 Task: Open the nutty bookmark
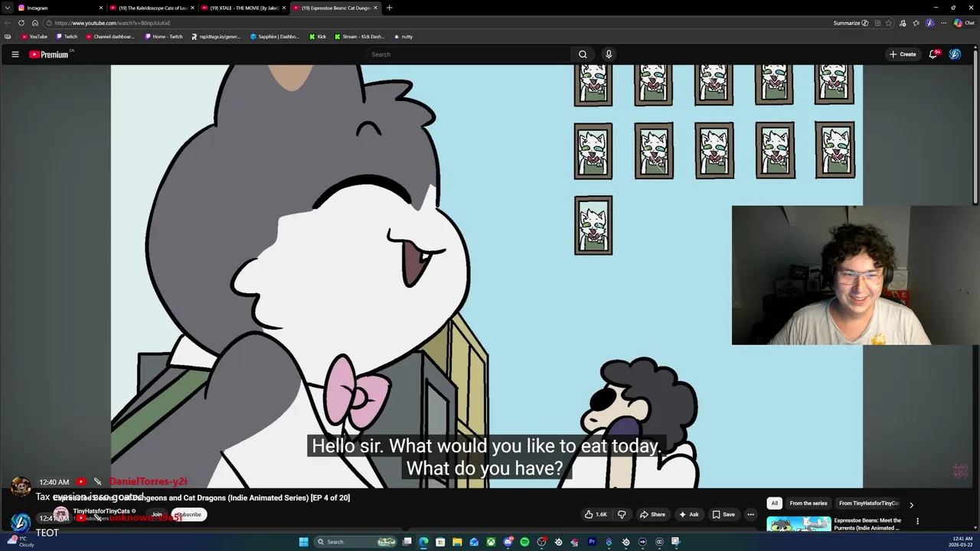click(x=403, y=36)
